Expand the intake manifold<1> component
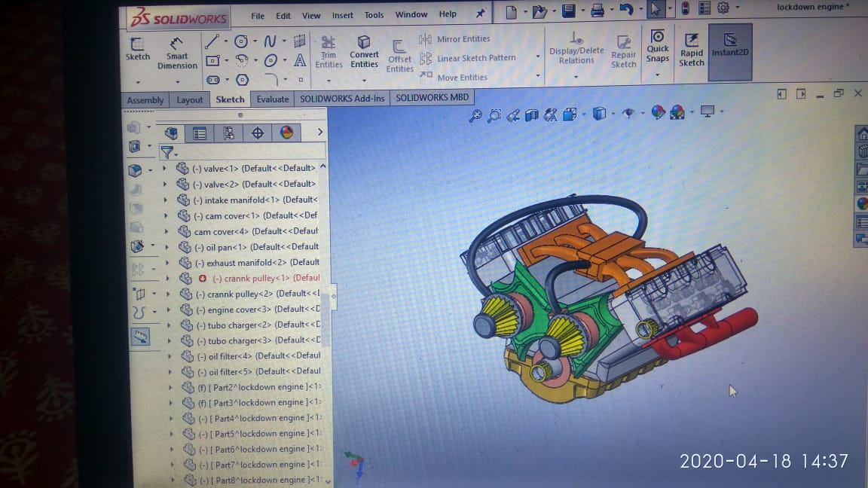The height and width of the screenshot is (488, 868). click(167, 200)
